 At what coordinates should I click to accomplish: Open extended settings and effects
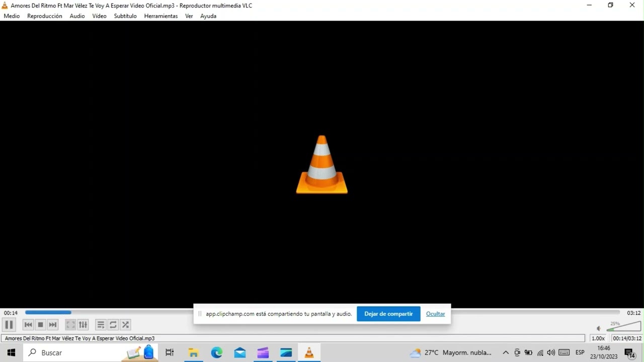pyautogui.click(x=83, y=325)
